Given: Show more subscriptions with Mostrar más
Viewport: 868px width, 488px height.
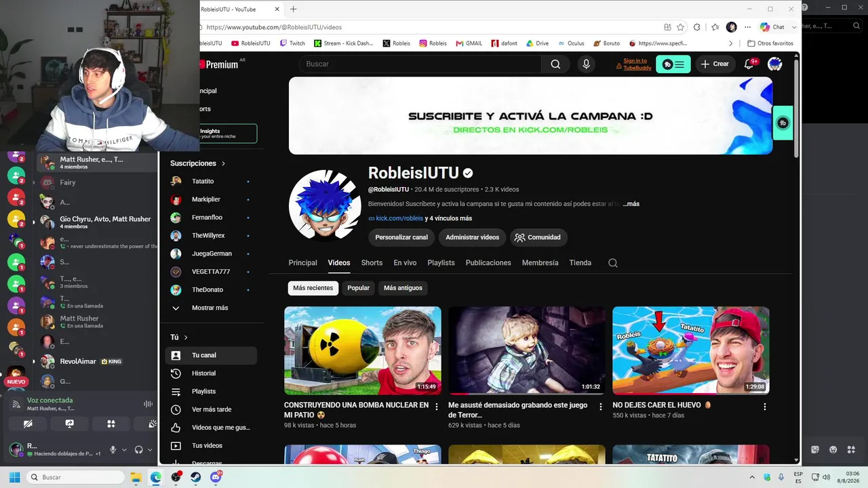Looking at the screenshot, I should coord(211,308).
